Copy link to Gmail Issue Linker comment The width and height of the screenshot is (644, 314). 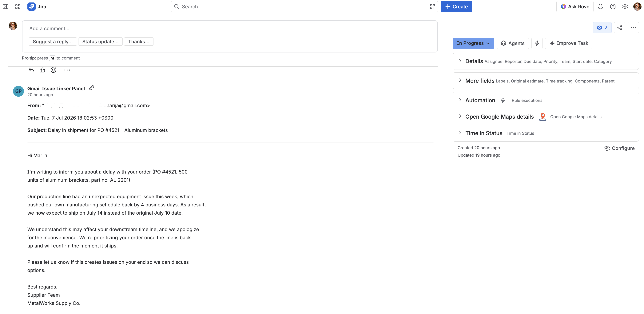pos(92,88)
